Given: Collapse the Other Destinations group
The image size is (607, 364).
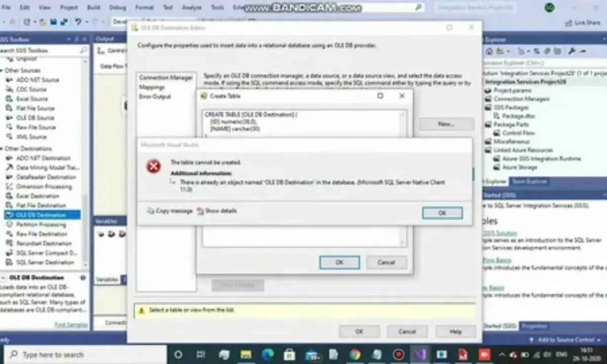Looking at the screenshot, I should coord(2,149).
